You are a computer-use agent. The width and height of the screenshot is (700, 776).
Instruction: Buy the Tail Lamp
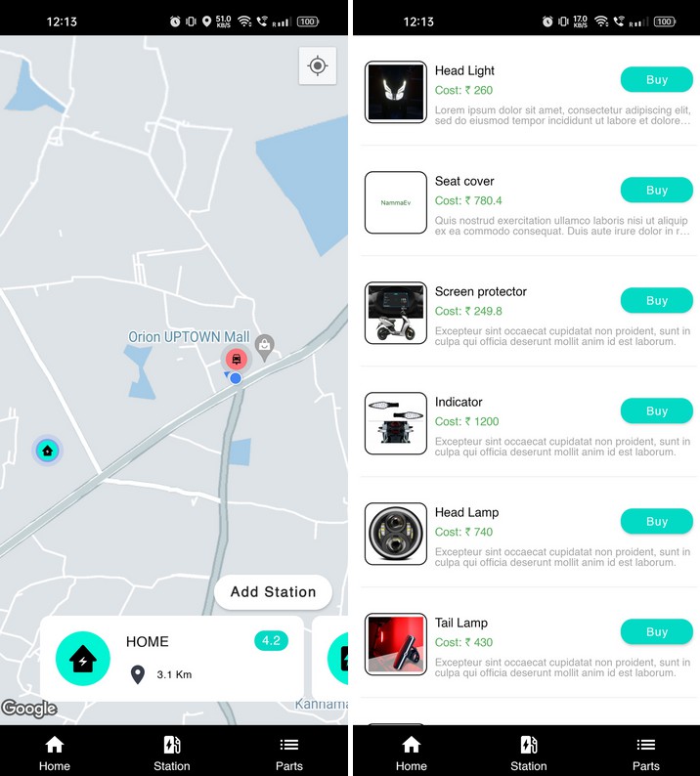(656, 631)
